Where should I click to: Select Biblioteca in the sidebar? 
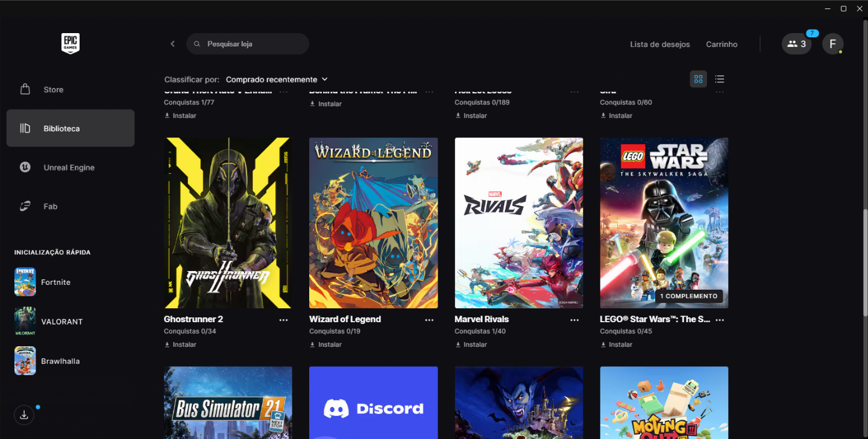pyautogui.click(x=71, y=128)
